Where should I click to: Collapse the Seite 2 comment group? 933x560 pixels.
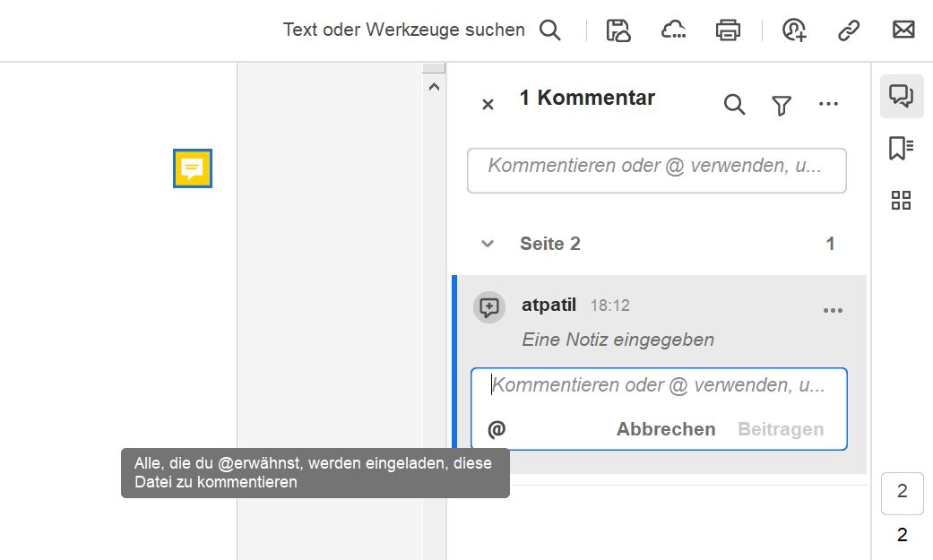point(487,243)
